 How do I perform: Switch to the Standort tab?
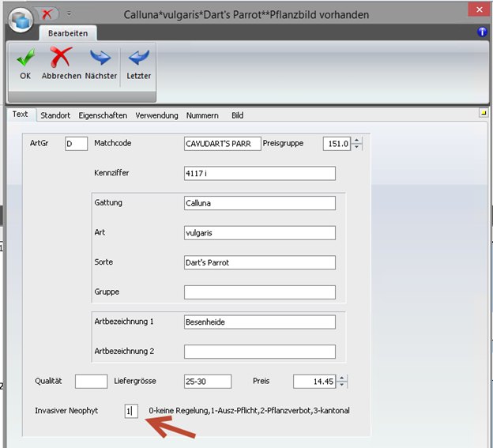(55, 115)
